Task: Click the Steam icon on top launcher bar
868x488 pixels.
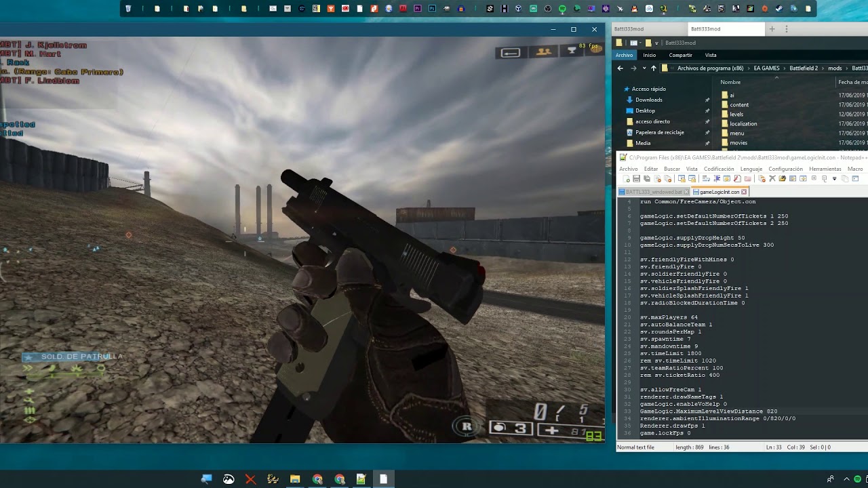Action: click(780, 9)
